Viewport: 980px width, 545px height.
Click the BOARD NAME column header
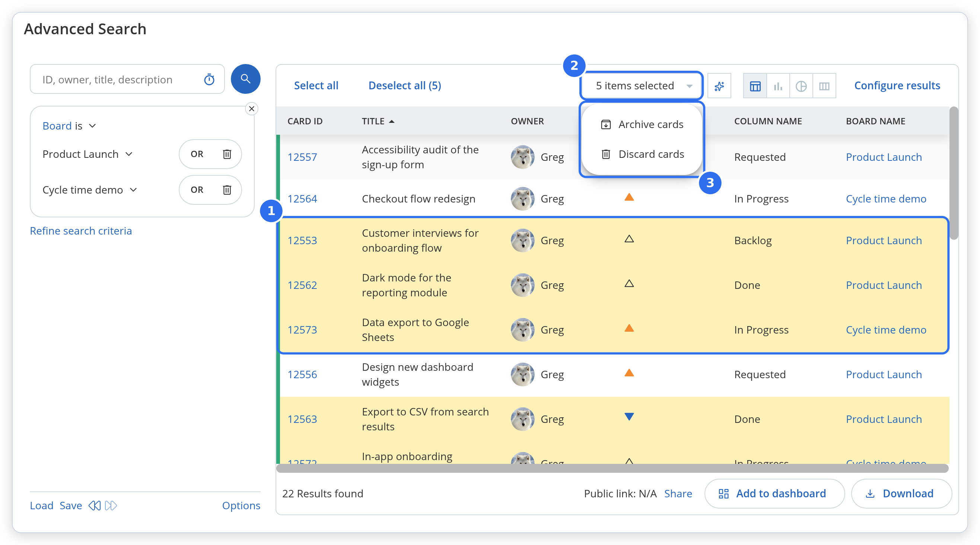pos(875,121)
